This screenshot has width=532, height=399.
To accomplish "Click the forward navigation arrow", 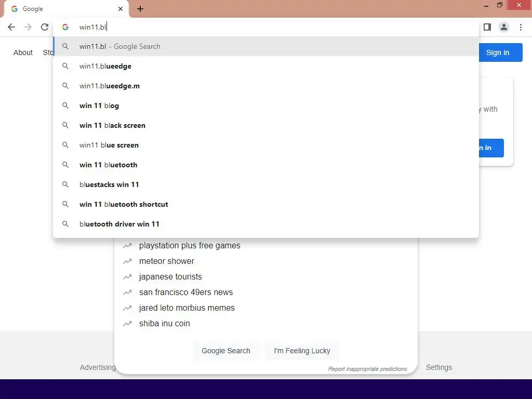I will pos(28,27).
